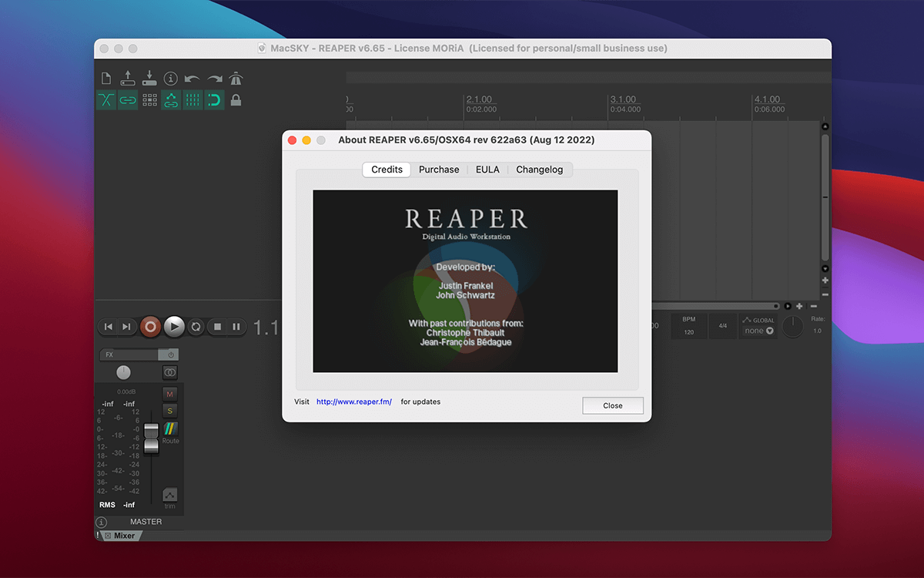Click the RMS label on master meter

click(107, 505)
